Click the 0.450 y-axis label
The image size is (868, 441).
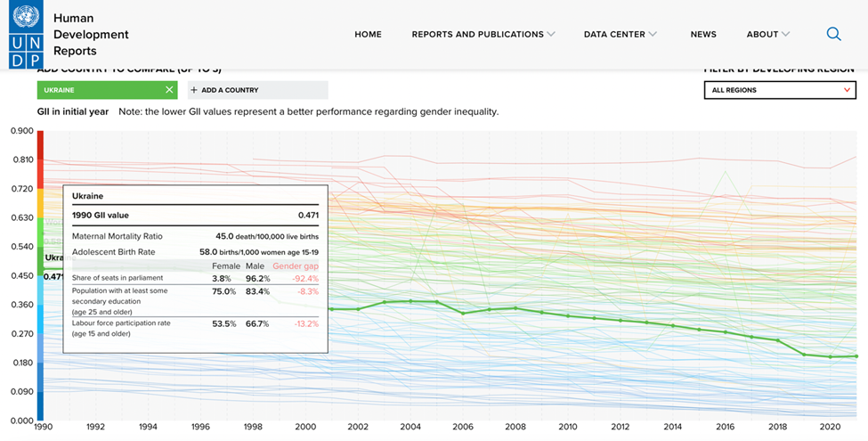(x=22, y=275)
